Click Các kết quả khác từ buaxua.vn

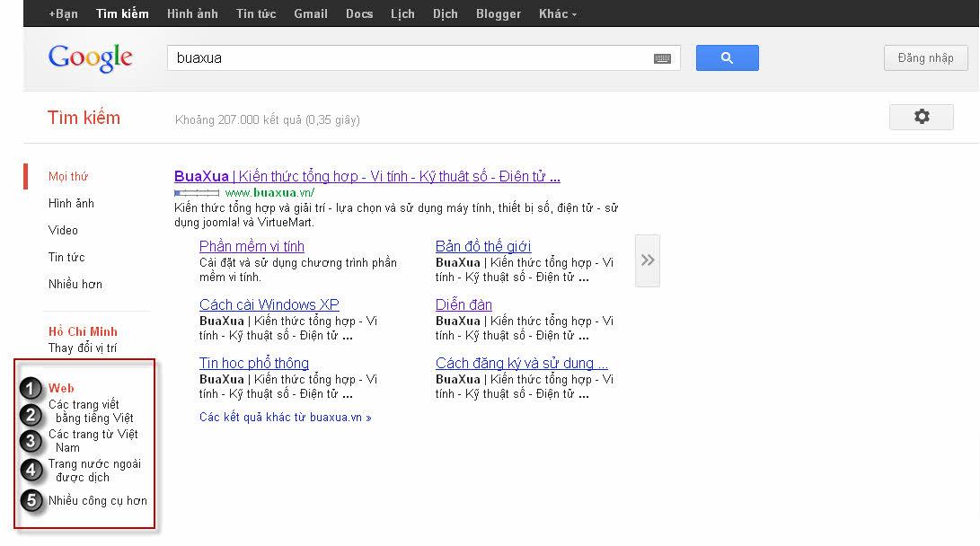(286, 418)
